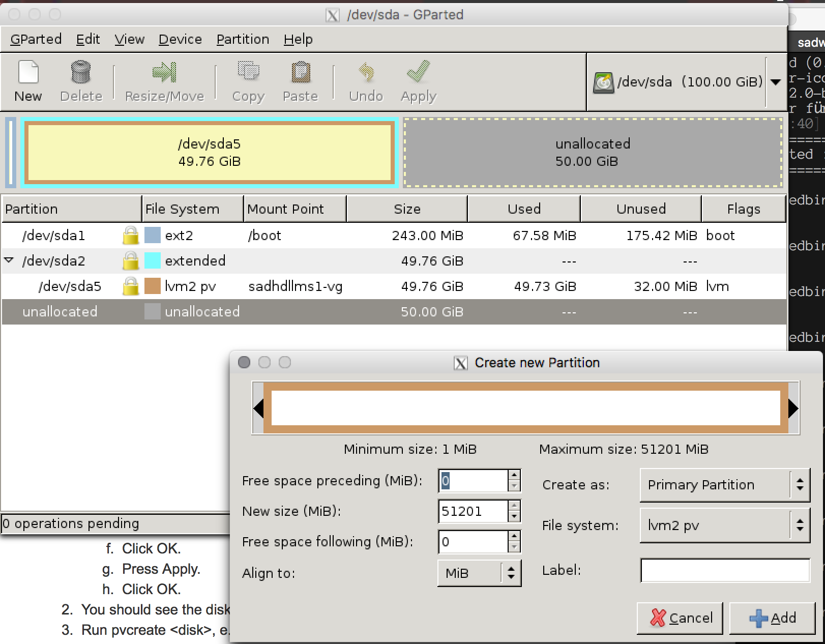Viewport: 825px width, 644px height.
Task: Click the X11 icon in the GParted title bar
Action: coord(333,15)
